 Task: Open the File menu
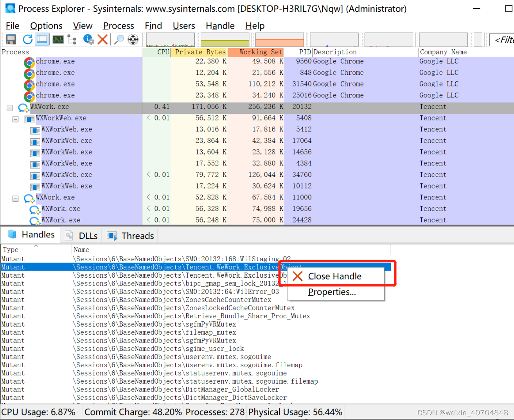click(13, 26)
